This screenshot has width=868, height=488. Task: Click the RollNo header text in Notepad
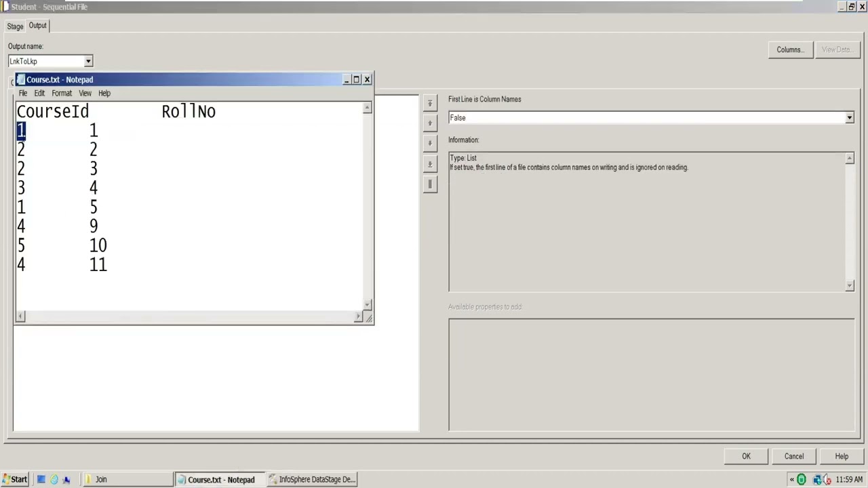(189, 112)
